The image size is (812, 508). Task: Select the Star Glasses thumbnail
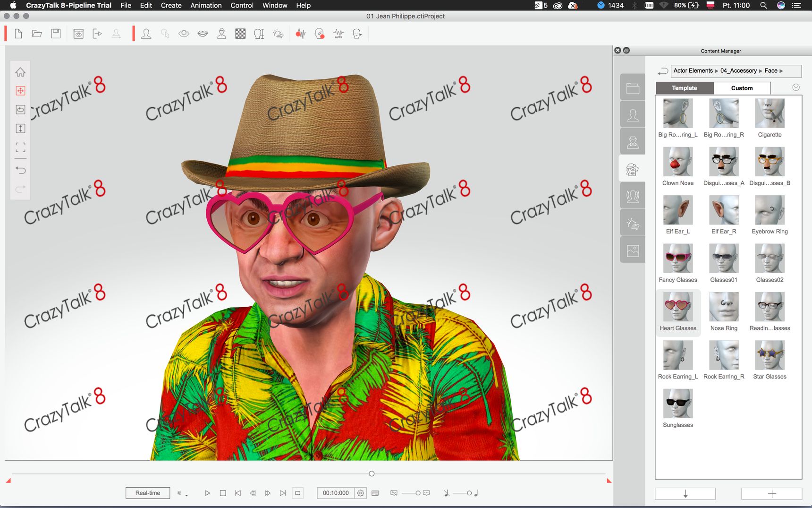pos(770,355)
